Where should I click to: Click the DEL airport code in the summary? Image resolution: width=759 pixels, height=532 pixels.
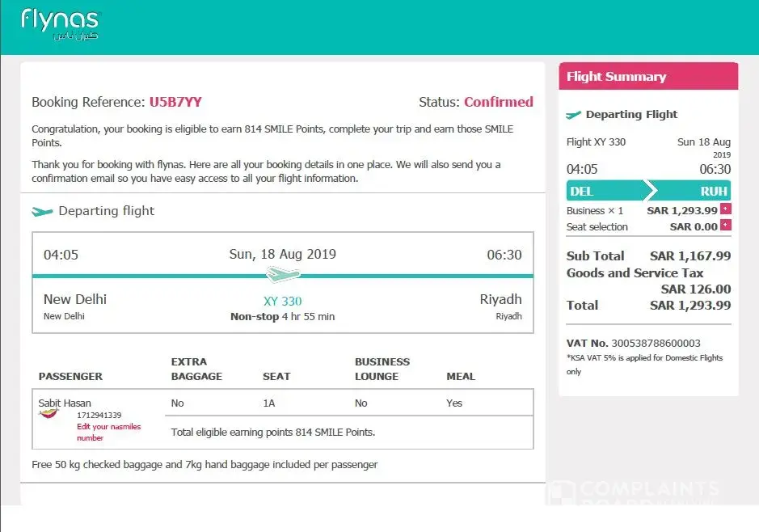(x=582, y=192)
